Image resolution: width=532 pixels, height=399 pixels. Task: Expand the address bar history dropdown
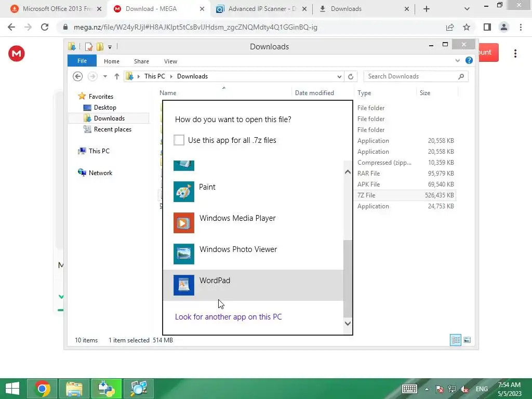[339, 76]
